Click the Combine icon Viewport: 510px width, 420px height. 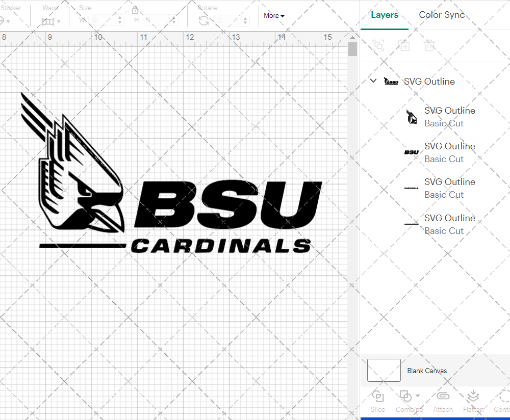[x=406, y=397]
